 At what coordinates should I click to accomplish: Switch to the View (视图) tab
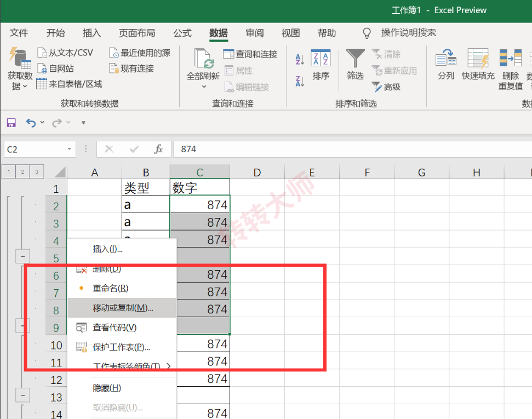(291, 33)
